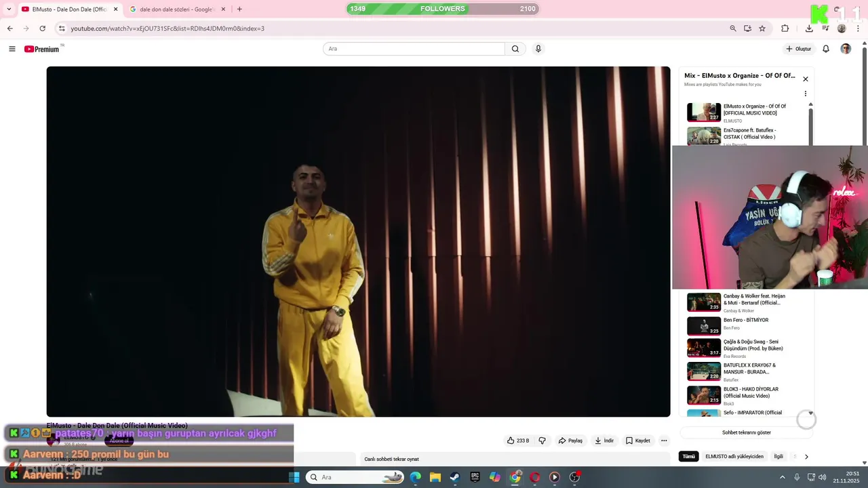Install the app via the address bar icon
This screenshot has width=868, height=488.
click(x=747, y=28)
